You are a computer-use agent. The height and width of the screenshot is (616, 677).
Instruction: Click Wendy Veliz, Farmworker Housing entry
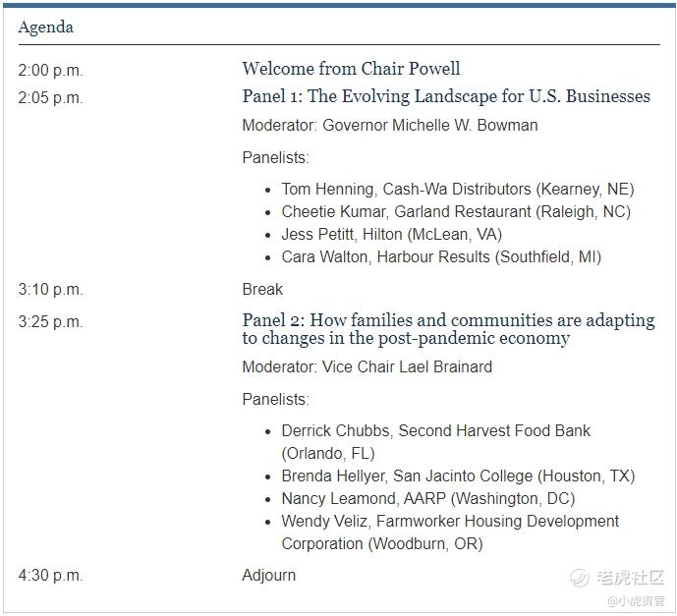(450, 532)
